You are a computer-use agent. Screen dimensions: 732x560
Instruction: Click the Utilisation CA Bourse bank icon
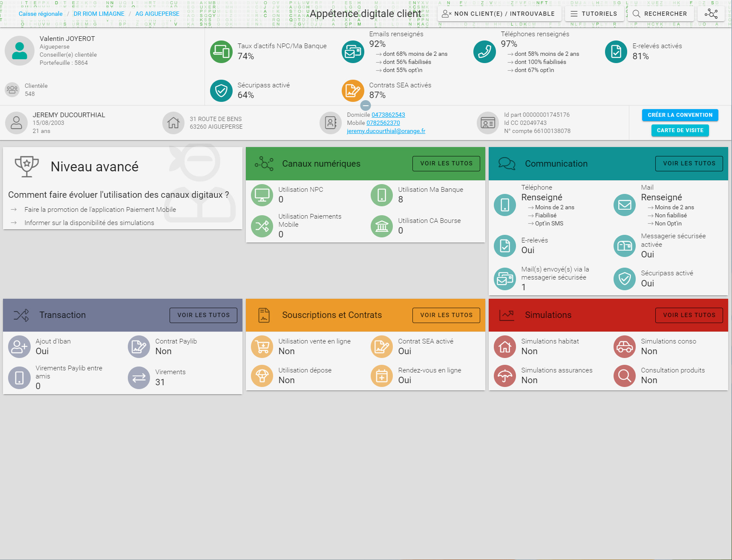[382, 226]
